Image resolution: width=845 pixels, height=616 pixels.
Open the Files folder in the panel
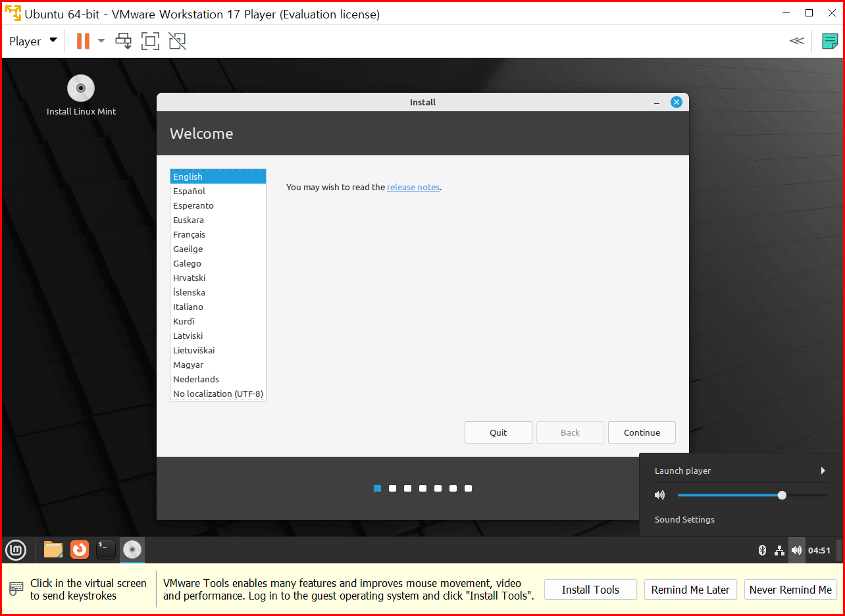click(x=53, y=550)
